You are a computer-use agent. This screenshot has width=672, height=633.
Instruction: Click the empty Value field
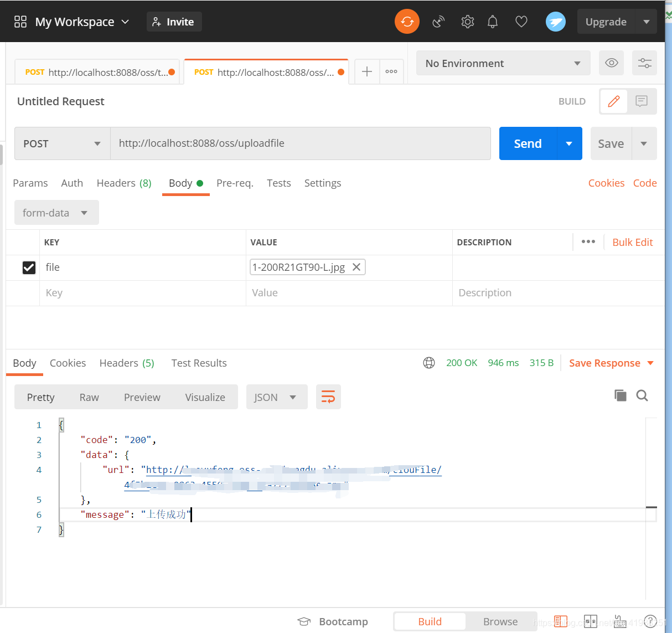pos(349,293)
